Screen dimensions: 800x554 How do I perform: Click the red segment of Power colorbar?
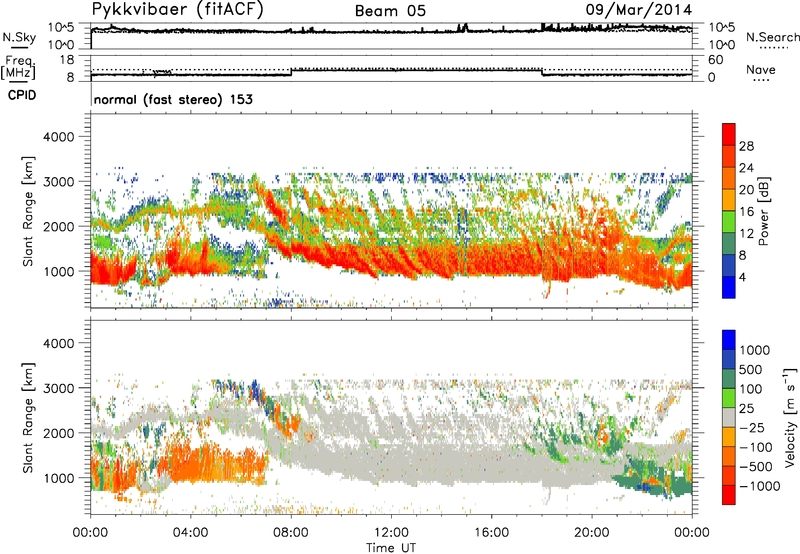point(729,134)
